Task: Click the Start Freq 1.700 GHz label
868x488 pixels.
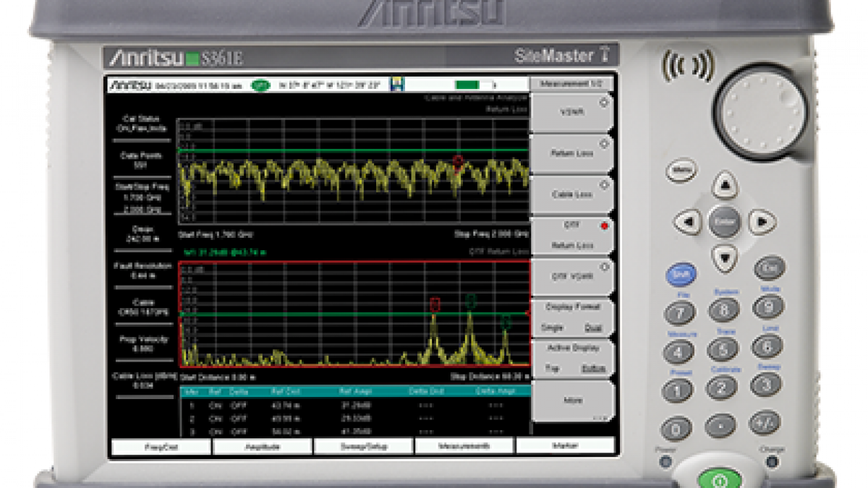Action: pyautogui.click(x=216, y=235)
